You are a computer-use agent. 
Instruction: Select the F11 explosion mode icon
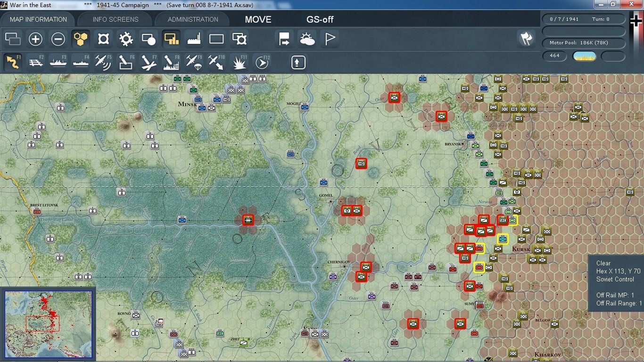[x=239, y=62]
